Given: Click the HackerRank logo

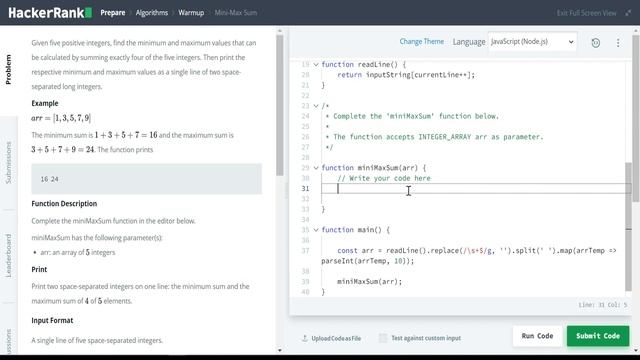Looking at the screenshot, I should 50,13.
